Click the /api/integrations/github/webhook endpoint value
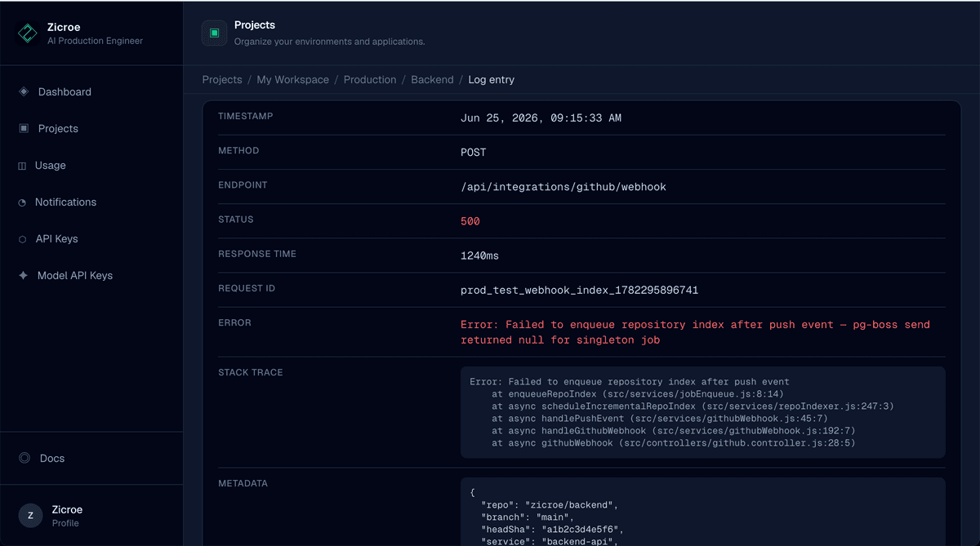The height and width of the screenshot is (546, 980). click(x=563, y=187)
